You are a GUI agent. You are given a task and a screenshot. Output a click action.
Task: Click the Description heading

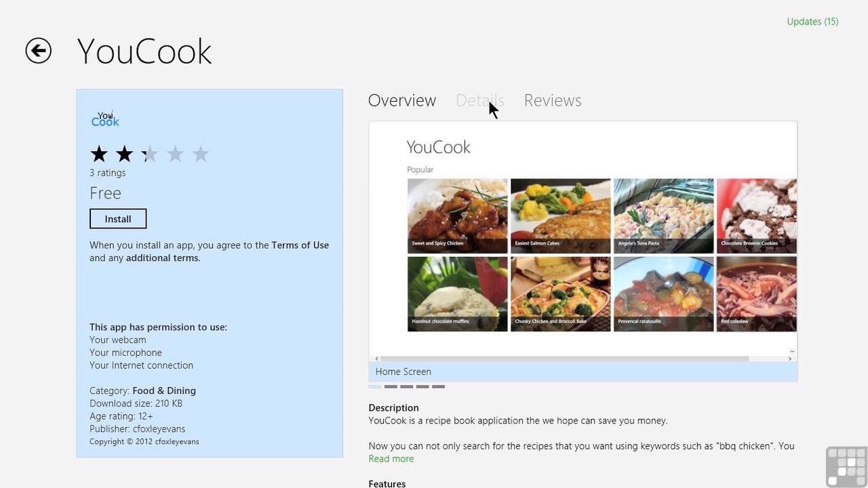pos(393,408)
